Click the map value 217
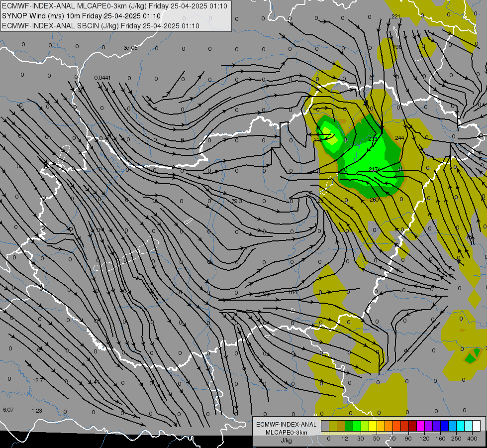 (x=373, y=169)
